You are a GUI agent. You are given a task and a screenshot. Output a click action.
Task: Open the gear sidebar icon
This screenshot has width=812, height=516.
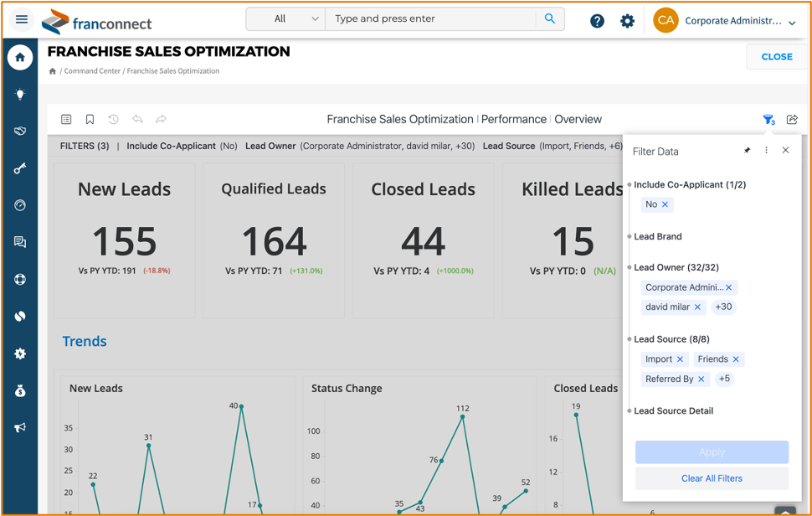click(x=20, y=353)
